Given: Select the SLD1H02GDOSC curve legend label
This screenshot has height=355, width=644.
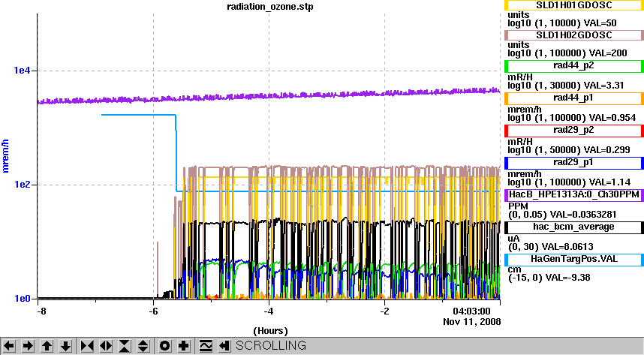Looking at the screenshot, I should tap(573, 35).
